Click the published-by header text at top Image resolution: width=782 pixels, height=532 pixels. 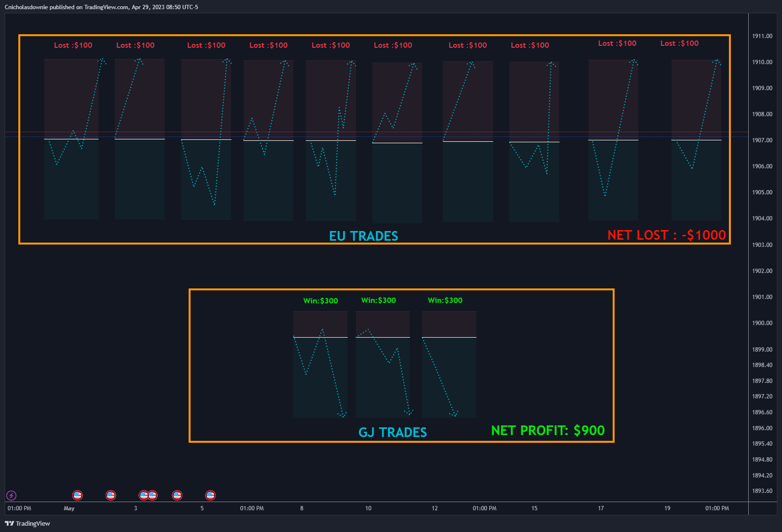[101, 7]
